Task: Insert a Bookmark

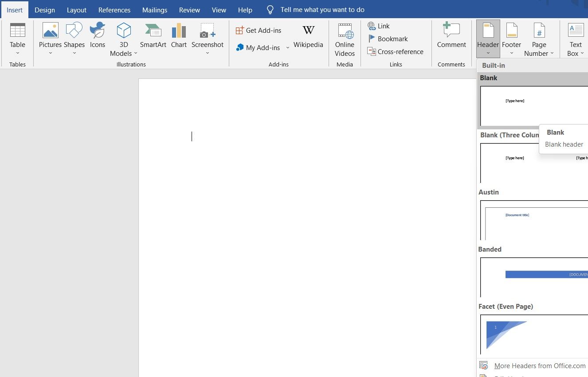Action: [392, 39]
